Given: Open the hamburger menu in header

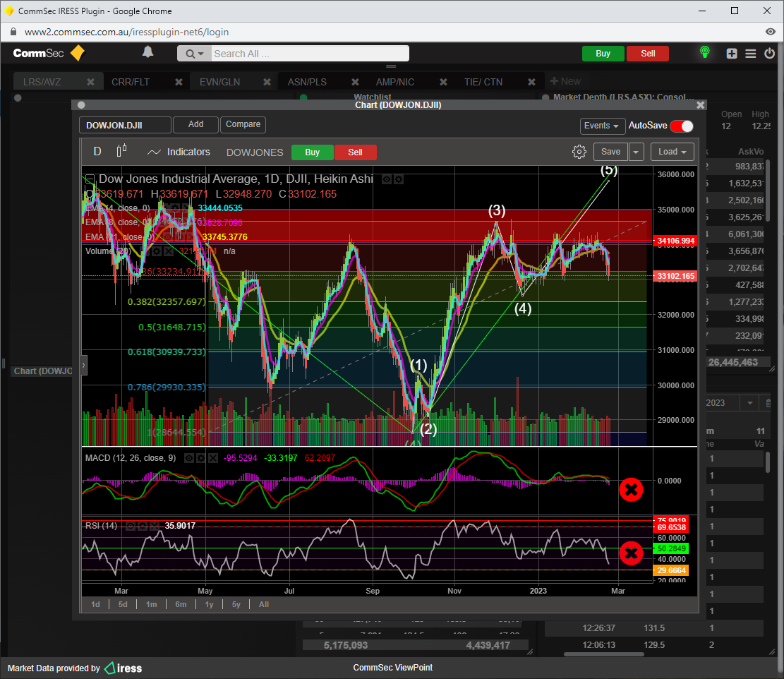Looking at the screenshot, I should coord(751,54).
